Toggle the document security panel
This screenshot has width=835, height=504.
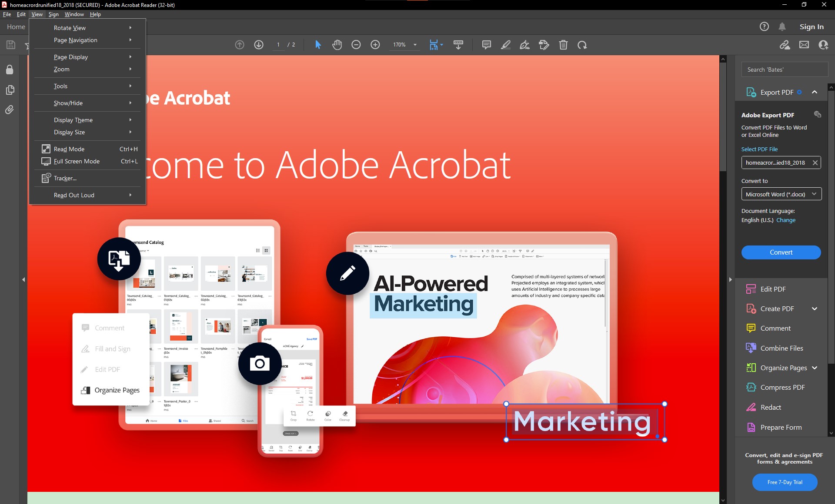click(10, 70)
